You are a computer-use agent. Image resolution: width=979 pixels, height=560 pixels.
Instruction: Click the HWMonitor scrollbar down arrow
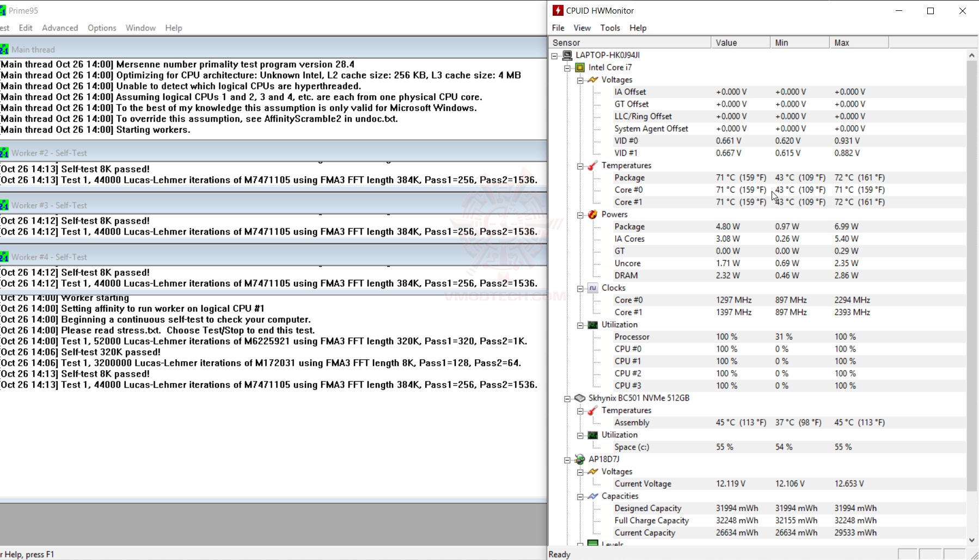point(972,540)
